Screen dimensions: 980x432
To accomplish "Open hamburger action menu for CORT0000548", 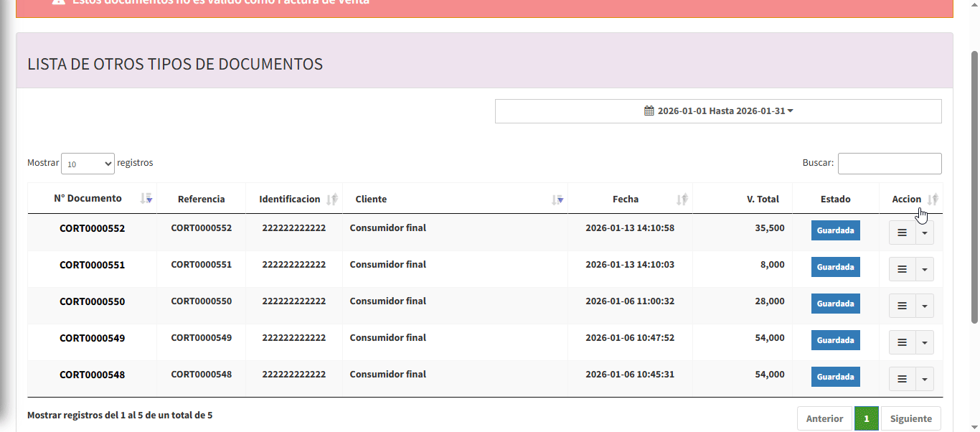I will coord(902,379).
